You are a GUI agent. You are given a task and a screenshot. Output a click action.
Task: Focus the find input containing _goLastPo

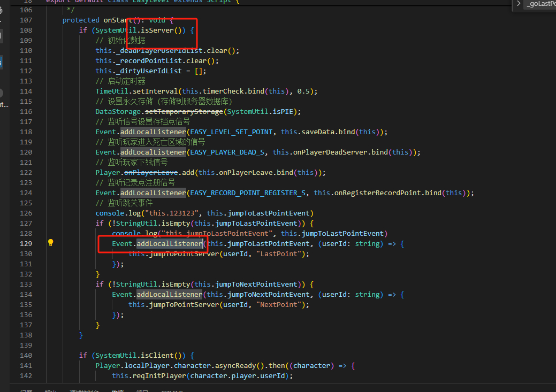pos(541,4)
